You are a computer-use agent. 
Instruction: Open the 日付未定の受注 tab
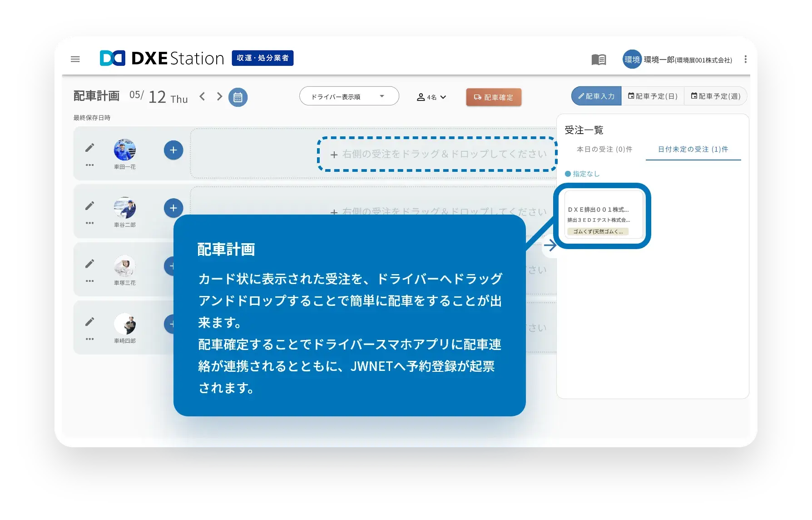[x=693, y=149]
